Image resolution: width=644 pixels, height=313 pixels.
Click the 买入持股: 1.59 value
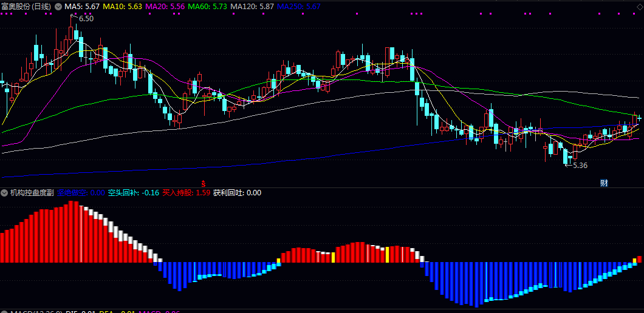186,193
